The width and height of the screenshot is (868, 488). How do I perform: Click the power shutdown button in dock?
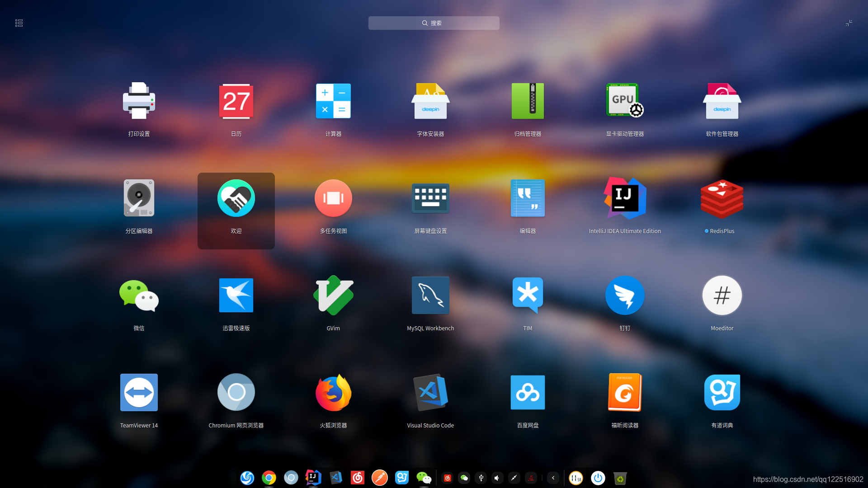(x=598, y=478)
